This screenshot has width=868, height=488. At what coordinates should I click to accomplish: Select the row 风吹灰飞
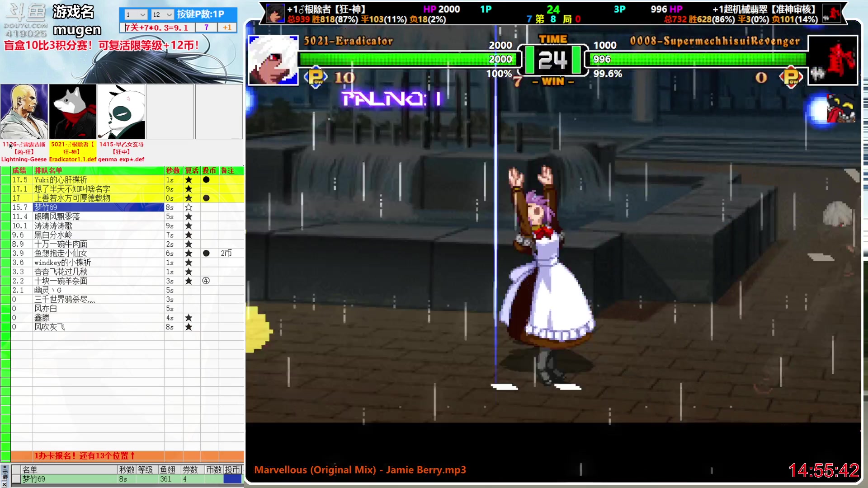click(x=122, y=327)
